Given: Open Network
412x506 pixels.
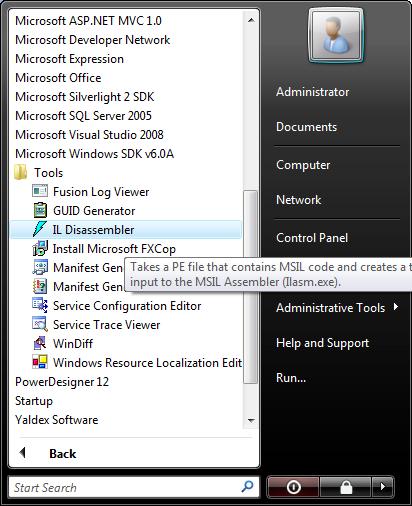Looking at the screenshot, I should pyautogui.click(x=299, y=200).
